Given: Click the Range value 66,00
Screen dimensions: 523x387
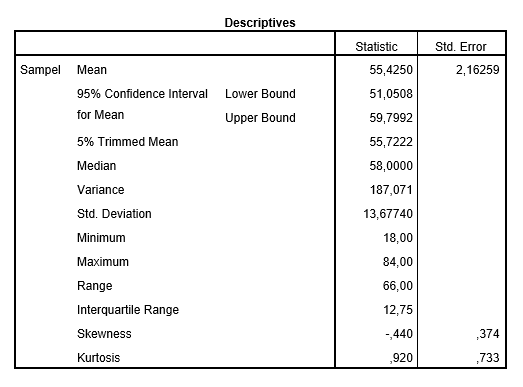Looking at the screenshot, I should tap(398, 286).
